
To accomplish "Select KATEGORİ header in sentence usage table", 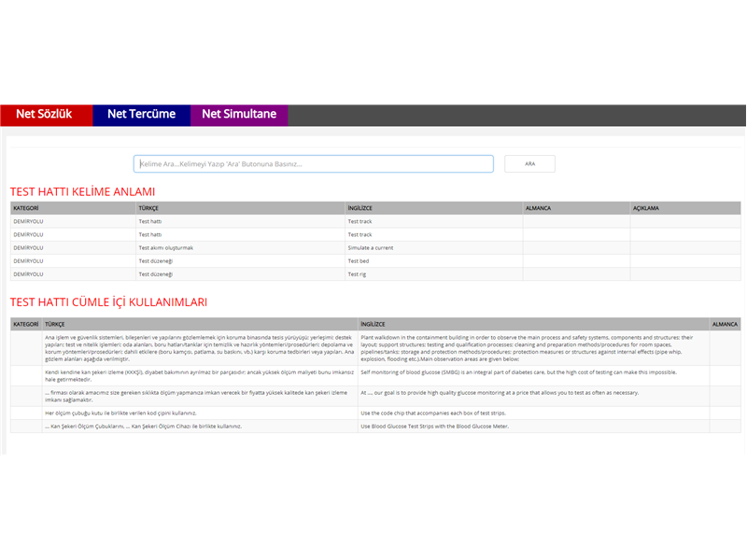I will coord(26,324).
